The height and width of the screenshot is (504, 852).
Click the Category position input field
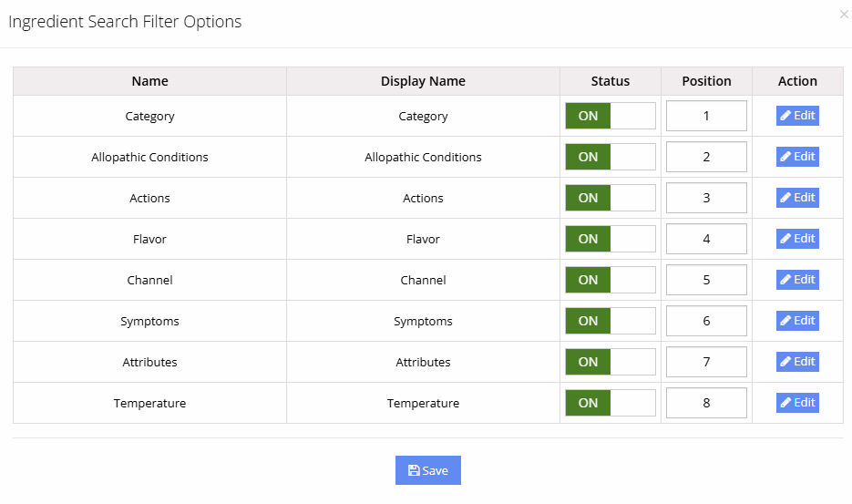(x=706, y=116)
